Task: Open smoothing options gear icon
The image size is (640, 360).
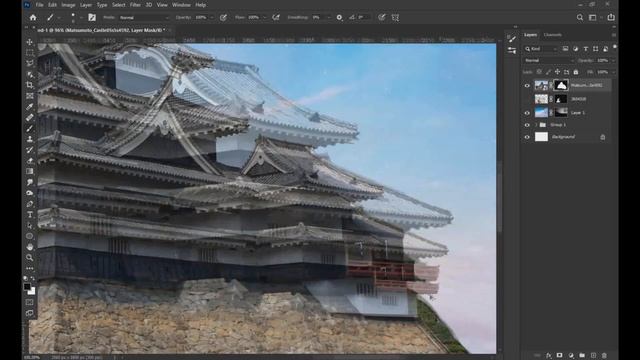Action: coord(339,18)
